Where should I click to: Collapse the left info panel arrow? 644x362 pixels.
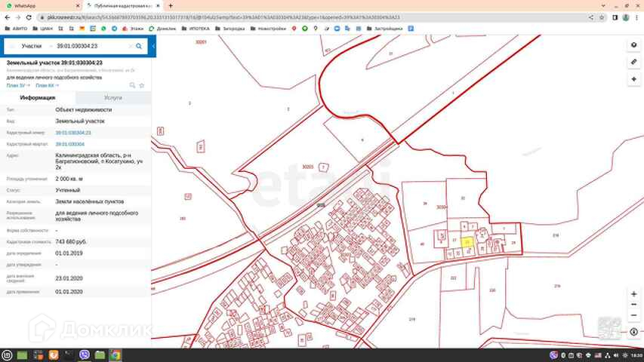tap(153, 46)
